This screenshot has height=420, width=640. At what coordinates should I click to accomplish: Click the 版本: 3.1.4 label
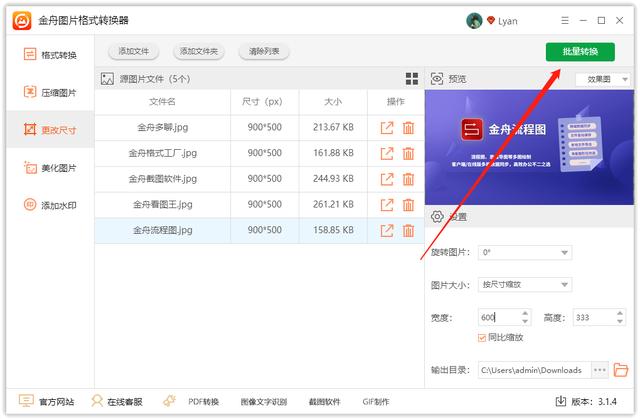coord(594,402)
